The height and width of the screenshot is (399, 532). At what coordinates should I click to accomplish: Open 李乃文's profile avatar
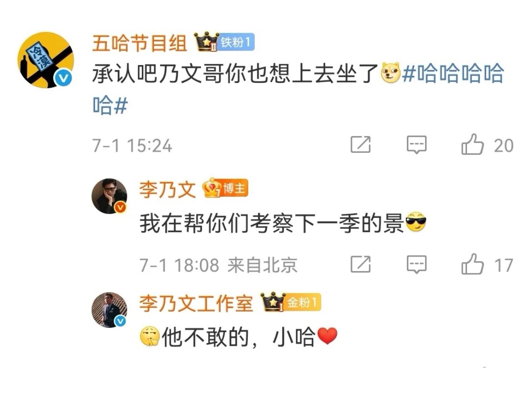[109, 196]
